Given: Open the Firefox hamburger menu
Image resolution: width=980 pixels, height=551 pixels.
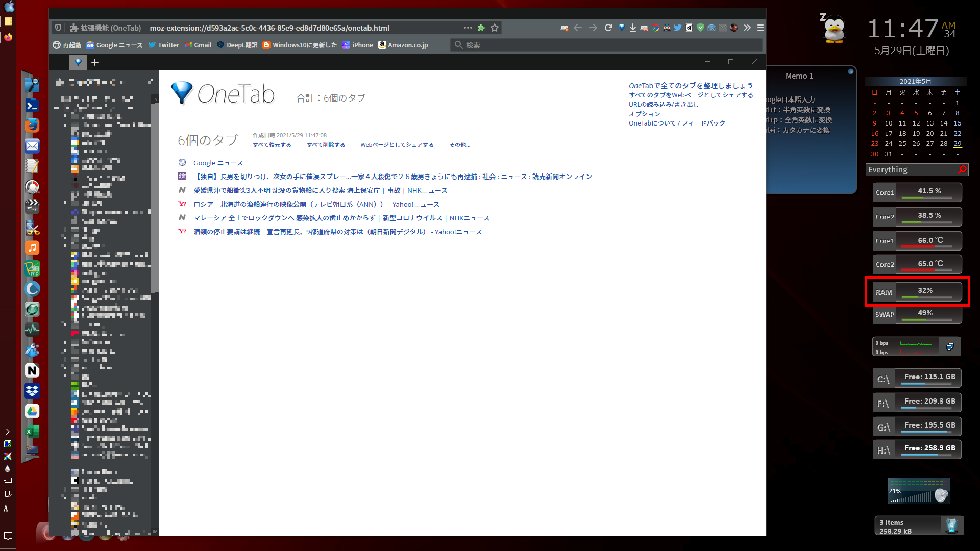Looking at the screenshot, I should pyautogui.click(x=761, y=28).
